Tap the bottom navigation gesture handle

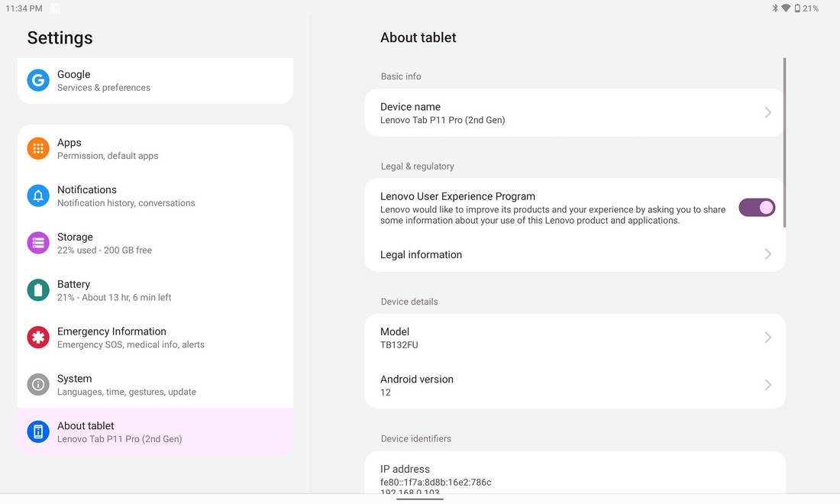tap(420, 499)
